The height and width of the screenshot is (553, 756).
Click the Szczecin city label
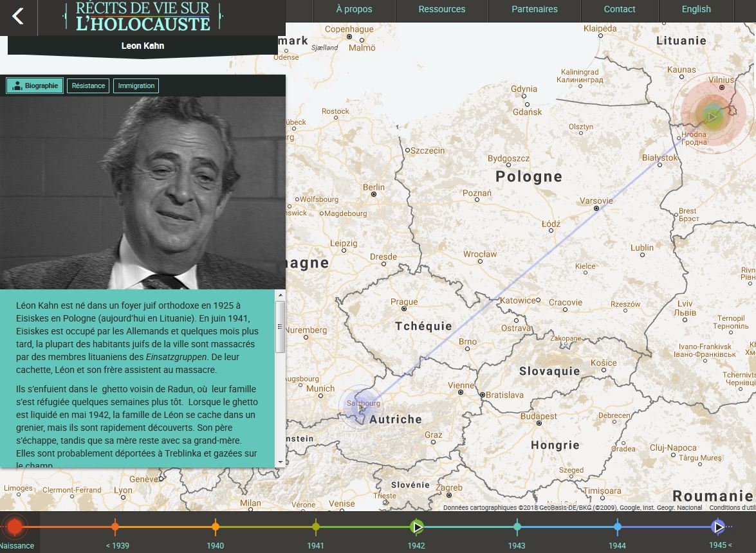(x=427, y=150)
